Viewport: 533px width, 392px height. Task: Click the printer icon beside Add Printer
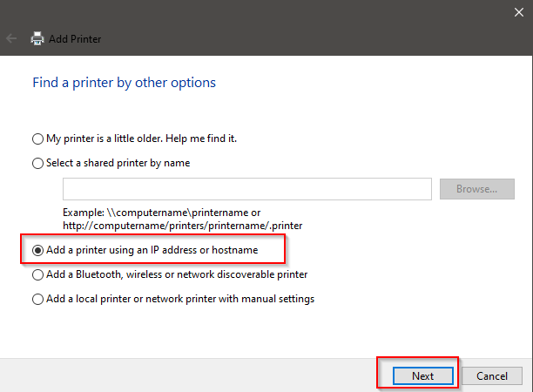[37, 39]
